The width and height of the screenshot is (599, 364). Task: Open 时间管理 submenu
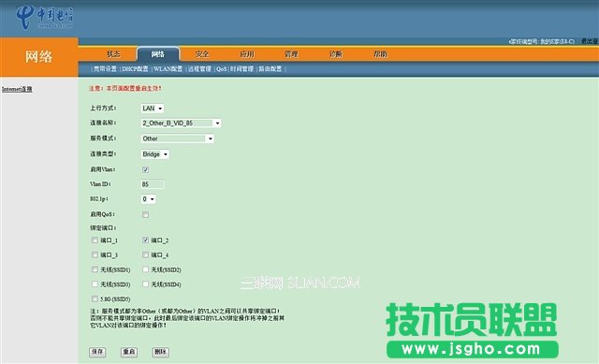pos(241,68)
